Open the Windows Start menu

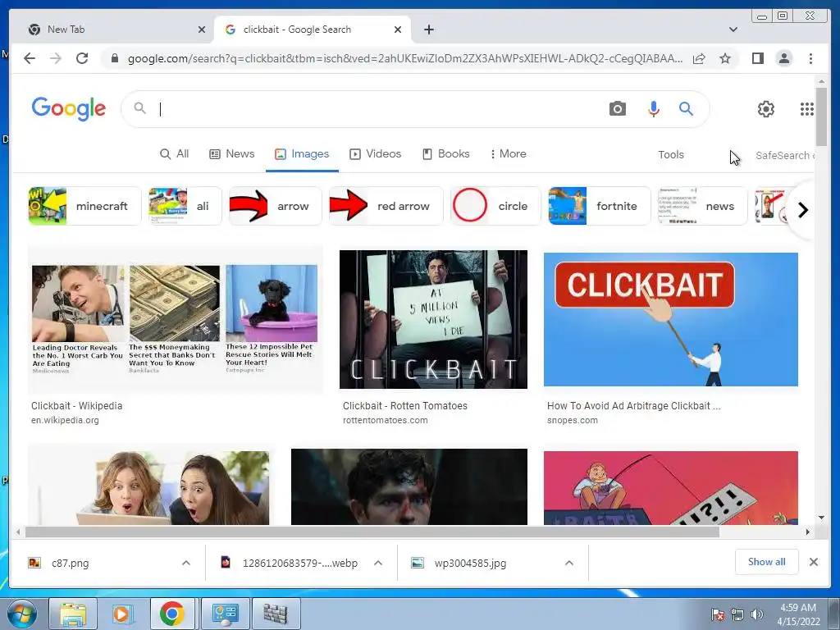[x=21, y=614]
